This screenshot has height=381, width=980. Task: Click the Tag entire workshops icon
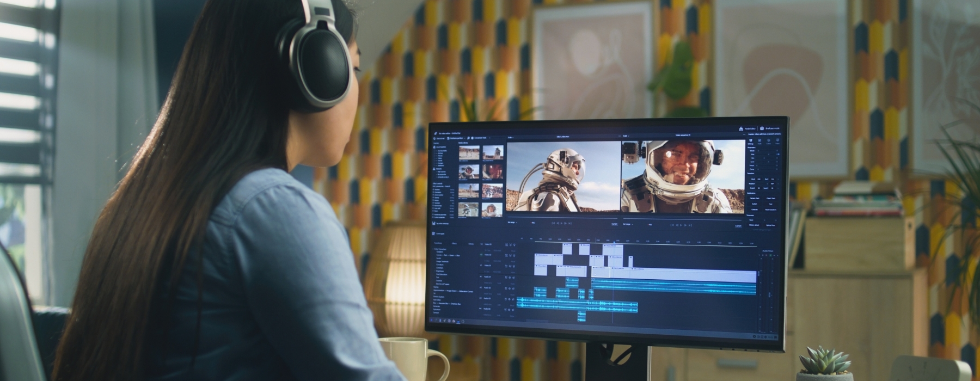[434, 223]
